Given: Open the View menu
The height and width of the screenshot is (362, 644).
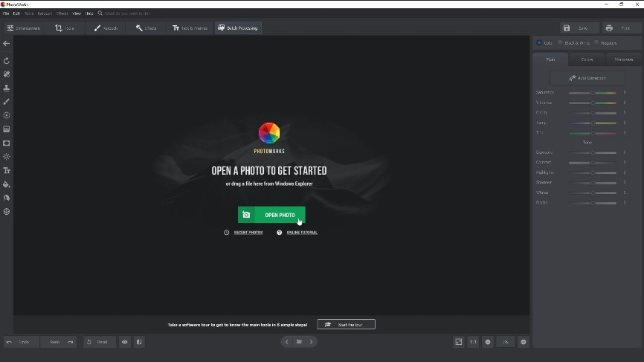Looking at the screenshot, I should pyautogui.click(x=77, y=13).
